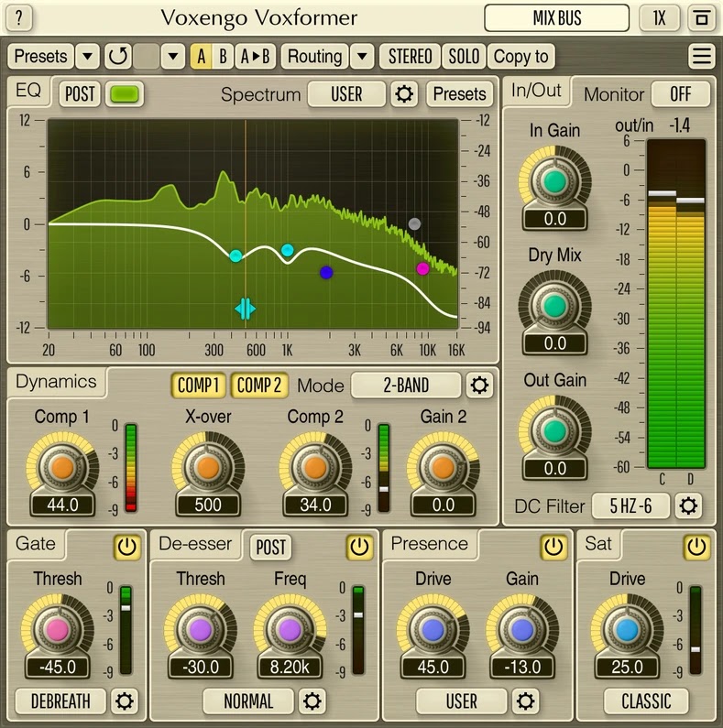Toggle the COMP 1 button
Image resolution: width=723 pixels, height=728 pixels.
click(x=199, y=386)
